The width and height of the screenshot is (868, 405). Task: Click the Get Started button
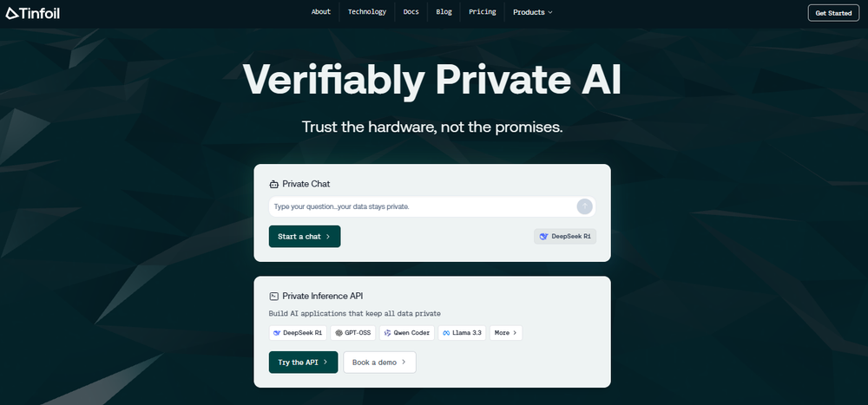click(833, 13)
